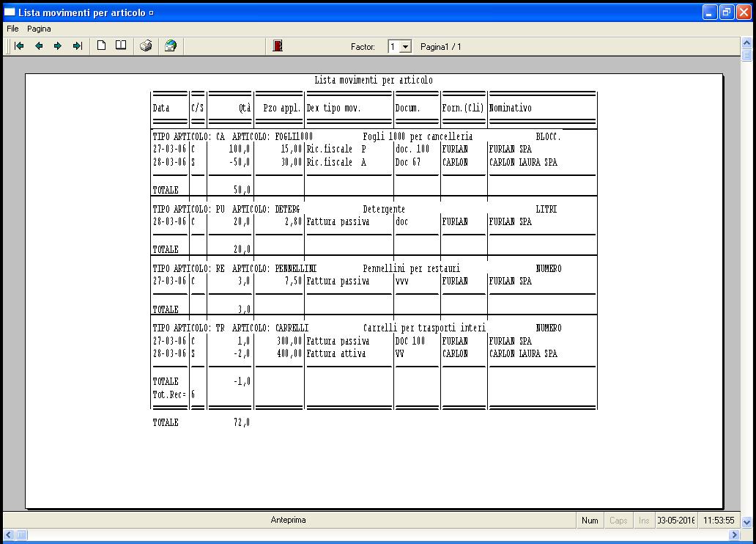Image resolution: width=756 pixels, height=544 pixels.
Task: Click price 15,00 cell
Action: pyautogui.click(x=292, y=149)
